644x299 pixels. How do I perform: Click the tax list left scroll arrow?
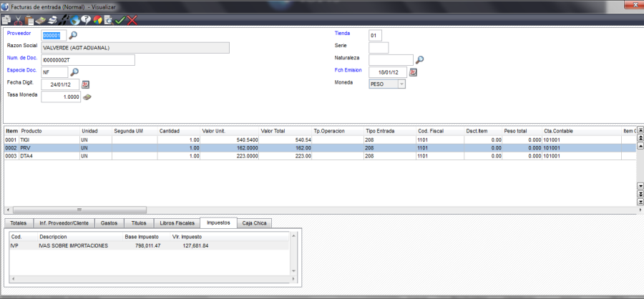[x=12, y=278]
